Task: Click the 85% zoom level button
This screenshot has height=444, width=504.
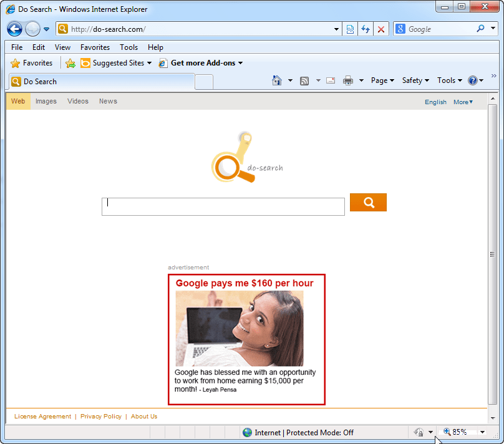Action: tap(456, 432)
